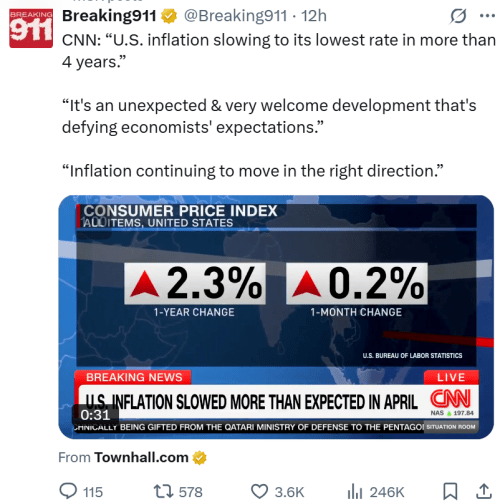
Task: Open the Breaking911 profile avatar
Action: 31,28
